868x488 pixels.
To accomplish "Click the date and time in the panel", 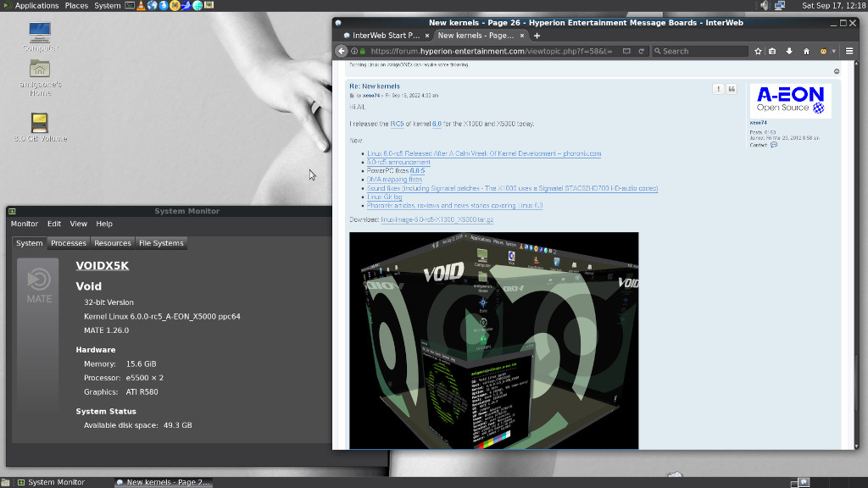I will 834,6.
